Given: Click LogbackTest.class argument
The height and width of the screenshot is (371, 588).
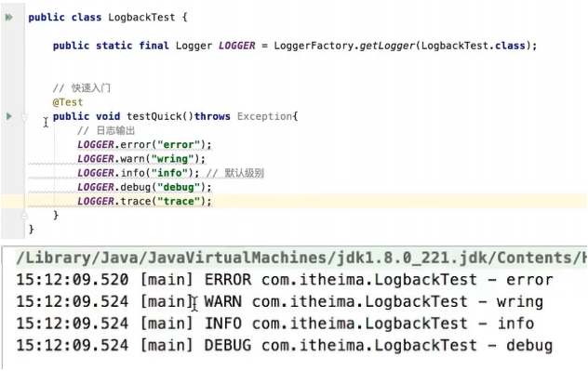Looking at the screenshot, I should 474,46.
